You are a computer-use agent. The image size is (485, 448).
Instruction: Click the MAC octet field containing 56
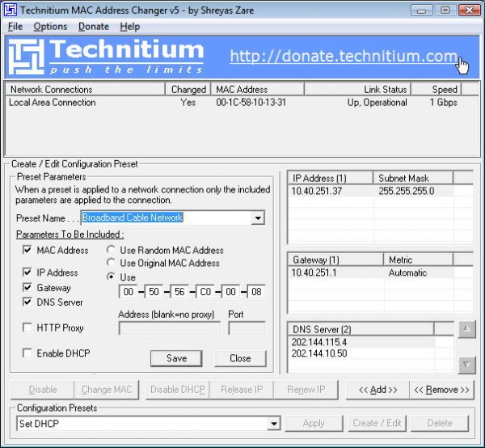(179, 292)
